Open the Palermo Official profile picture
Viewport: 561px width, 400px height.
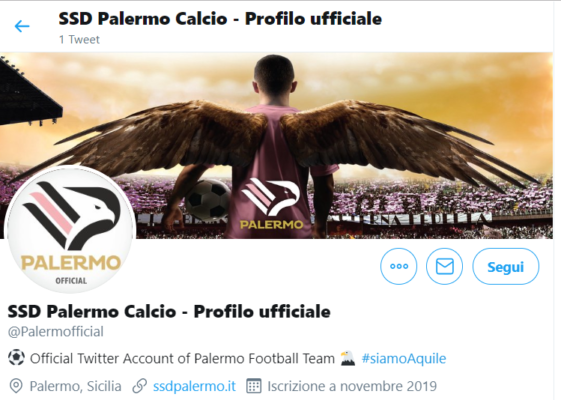tap(71, 230)
